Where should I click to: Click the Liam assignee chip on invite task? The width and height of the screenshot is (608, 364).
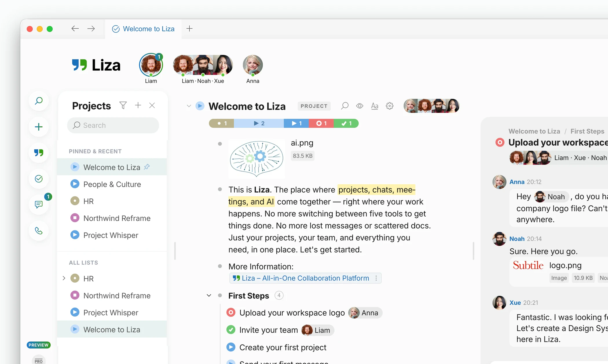318,330
